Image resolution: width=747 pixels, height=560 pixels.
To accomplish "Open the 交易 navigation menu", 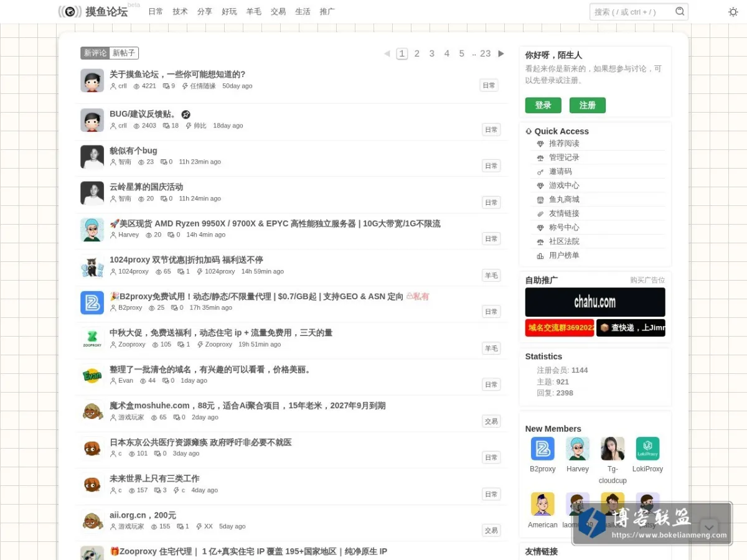I will point(278,12).
